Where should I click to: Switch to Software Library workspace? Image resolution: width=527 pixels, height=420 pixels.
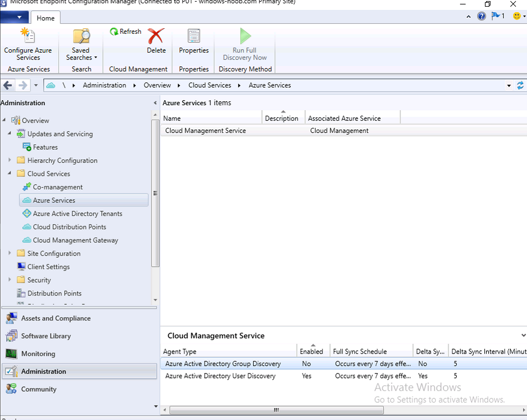[x=79, y=336]
